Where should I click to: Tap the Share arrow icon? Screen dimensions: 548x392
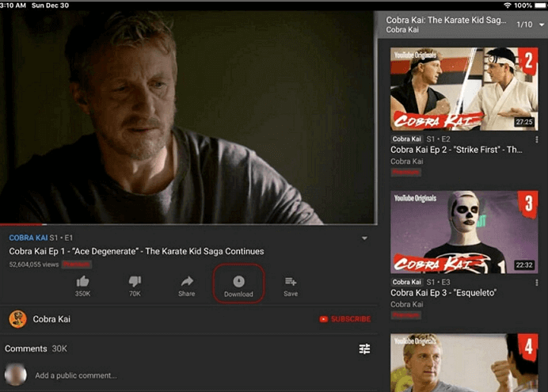(x=187, y=281)
